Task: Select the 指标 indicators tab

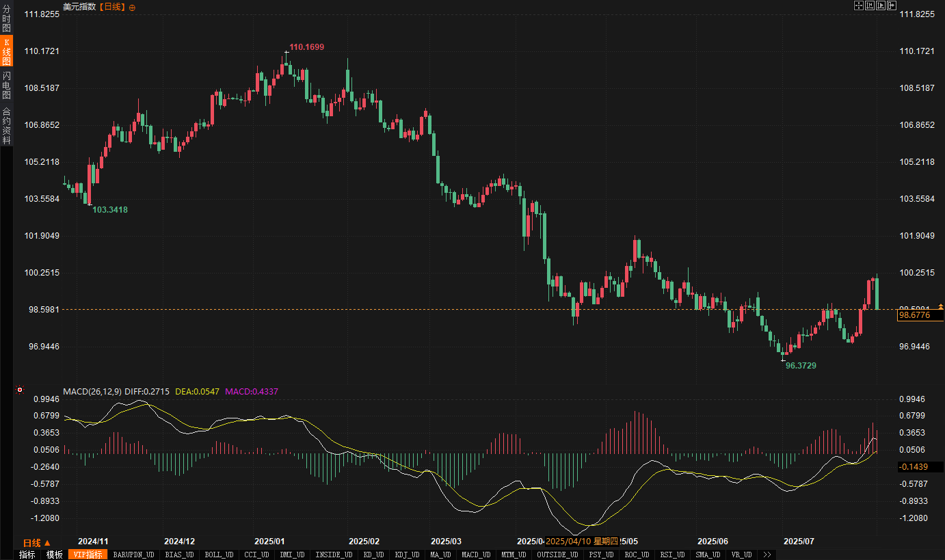Action: tap(27, 555)
